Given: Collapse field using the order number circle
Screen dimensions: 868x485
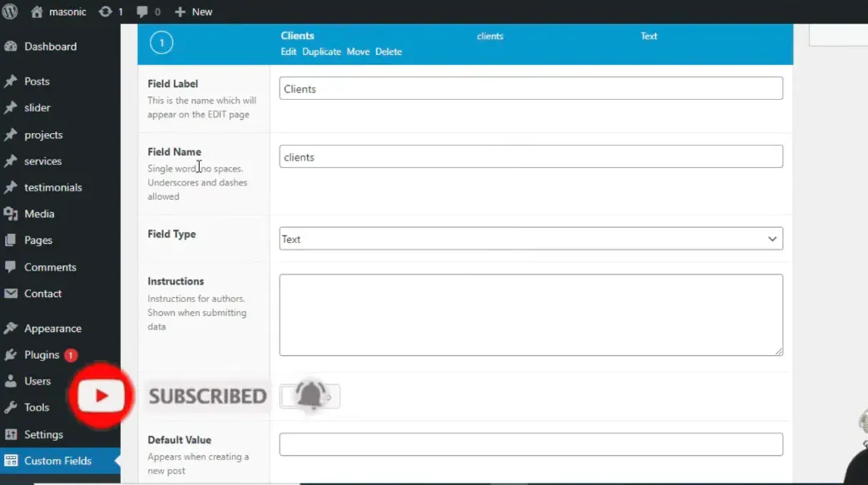Looking at the screenshot, I should 161,43.
